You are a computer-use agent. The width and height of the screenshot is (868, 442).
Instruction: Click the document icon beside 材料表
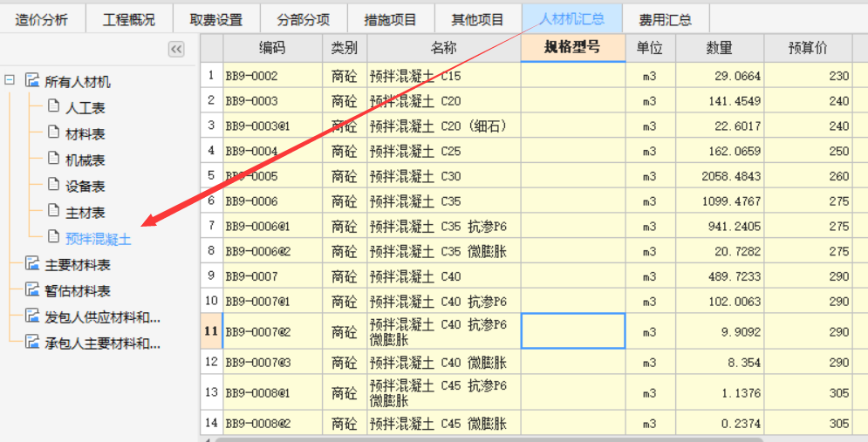click(x=53, y=132)
